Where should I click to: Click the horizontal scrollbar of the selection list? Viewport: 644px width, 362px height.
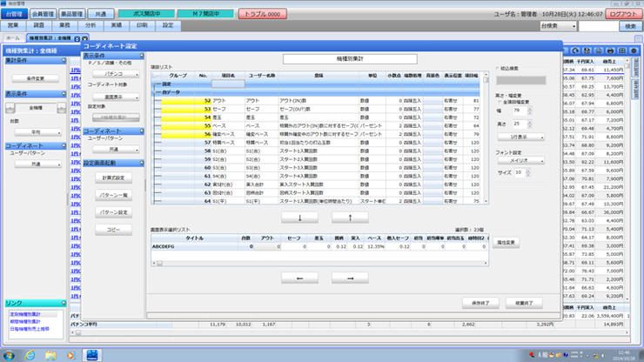(x=320, y=264)
